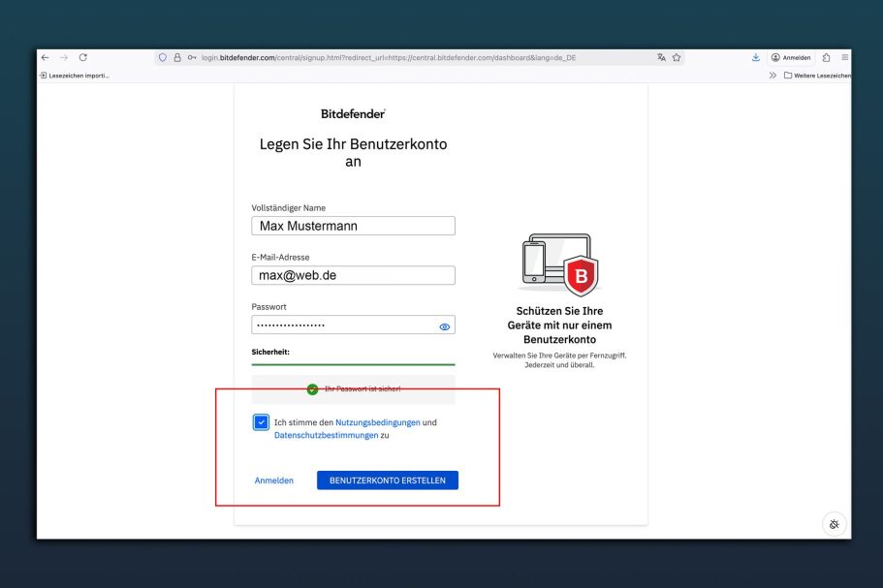Click the Bitdefender shield devices illustration
883x588 pixels.
560,264
